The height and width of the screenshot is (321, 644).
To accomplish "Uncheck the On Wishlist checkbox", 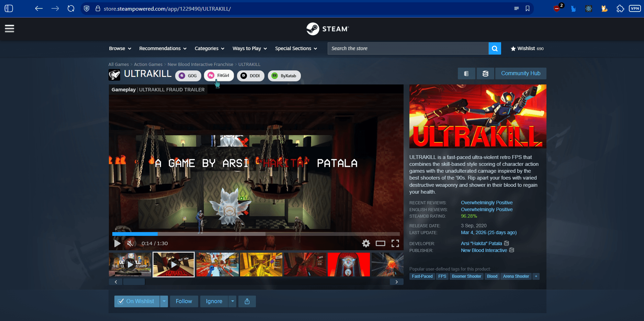I will pyautogui.click(x=121, y=301).
